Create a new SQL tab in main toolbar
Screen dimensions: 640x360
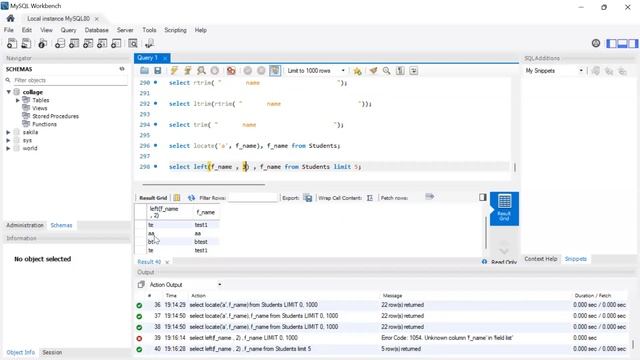coord(12,43)
